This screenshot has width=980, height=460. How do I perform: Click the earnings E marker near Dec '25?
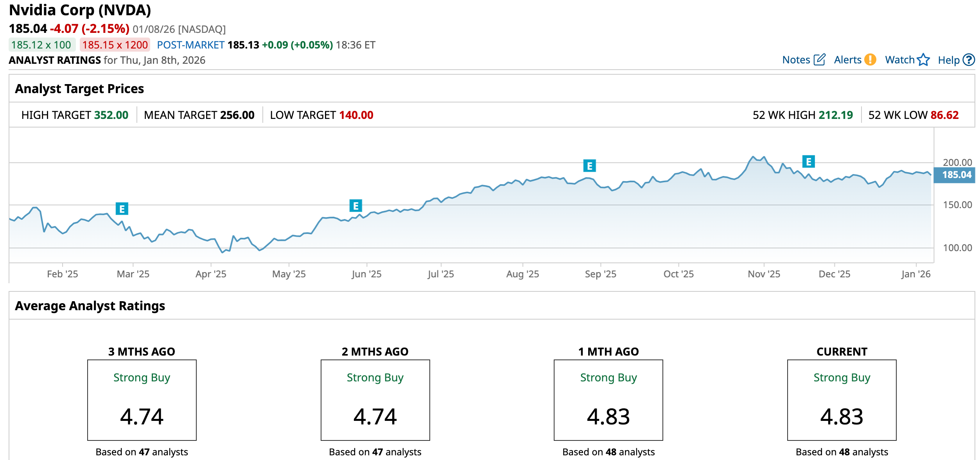click(x=808, y=162)
